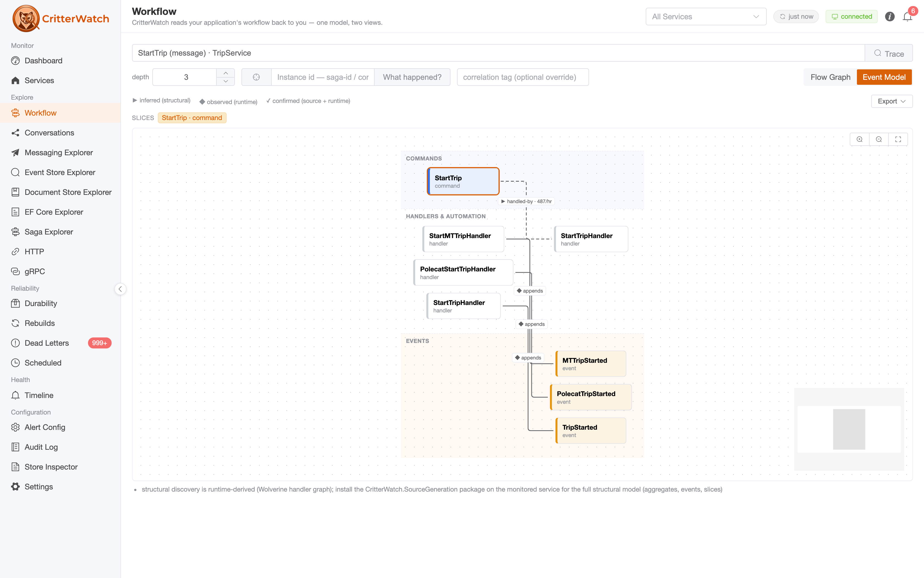
Task: Focus the Instance id input field
Action: click(x=323, y=77)
